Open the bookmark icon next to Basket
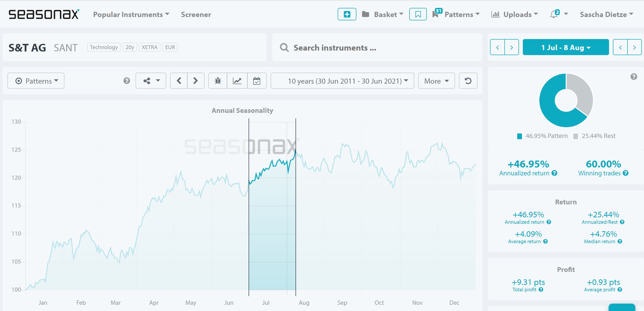644x311 pixels. [x=417, y=14]
